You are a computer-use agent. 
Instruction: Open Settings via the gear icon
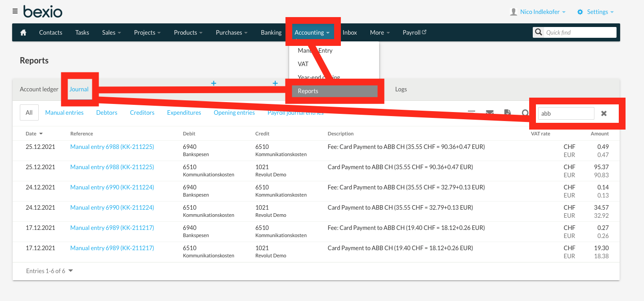(x=580, y=12)
